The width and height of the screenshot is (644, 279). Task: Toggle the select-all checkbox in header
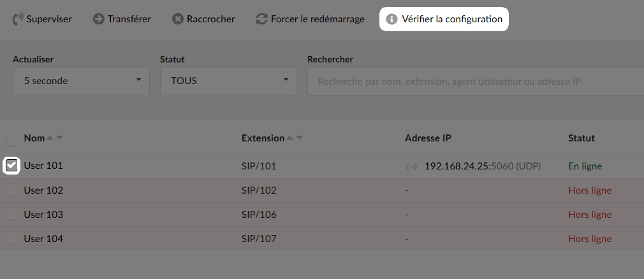point(11,141)
